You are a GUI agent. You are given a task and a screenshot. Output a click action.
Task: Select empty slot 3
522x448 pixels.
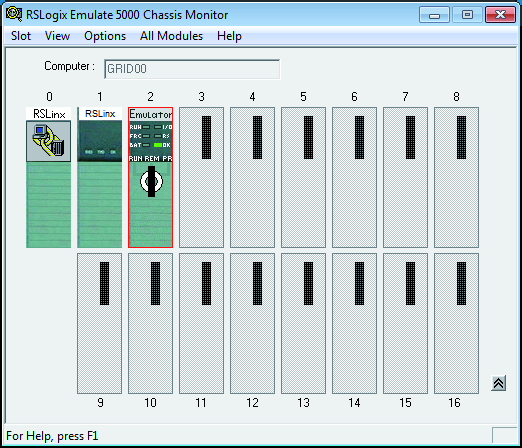pos(201,177)
